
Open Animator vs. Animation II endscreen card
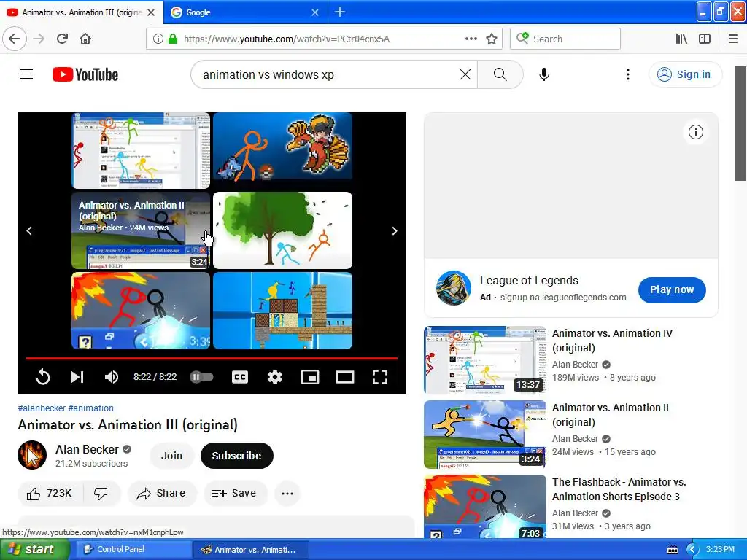pyautogui.click(x=141, y=230)
